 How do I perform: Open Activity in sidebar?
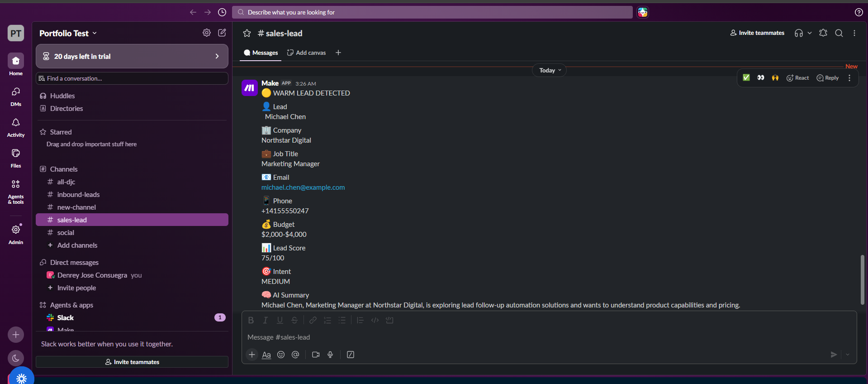point(16,127)
